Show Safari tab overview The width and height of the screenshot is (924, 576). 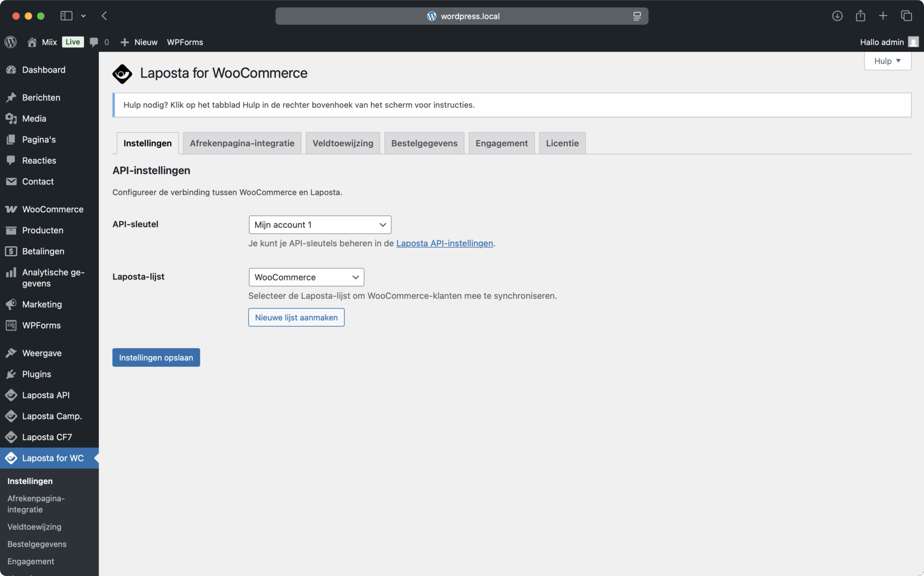(x=906, y=16)
